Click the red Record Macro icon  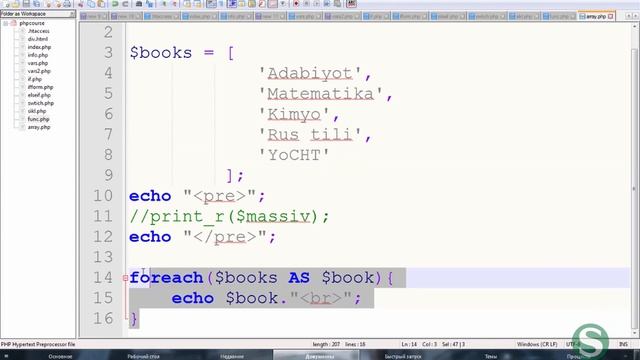[x=296, y=4]
